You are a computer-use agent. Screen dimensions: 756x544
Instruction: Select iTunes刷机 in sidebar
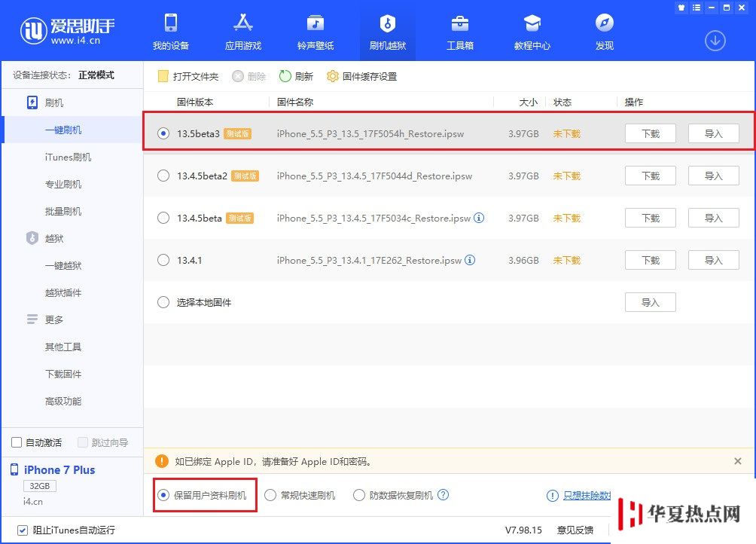[x=68, y=157]
